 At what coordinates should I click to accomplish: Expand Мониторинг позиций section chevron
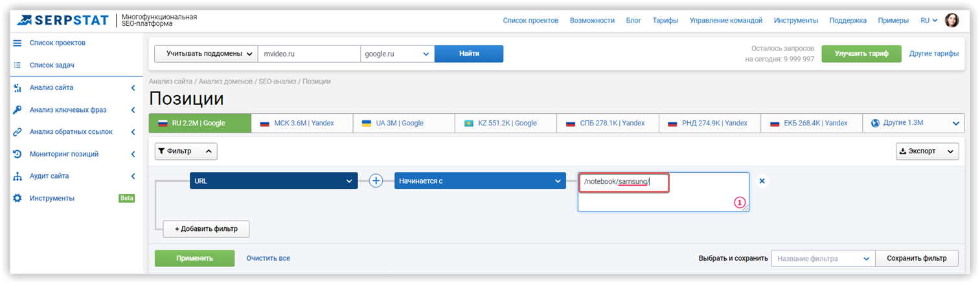[133, 154]
